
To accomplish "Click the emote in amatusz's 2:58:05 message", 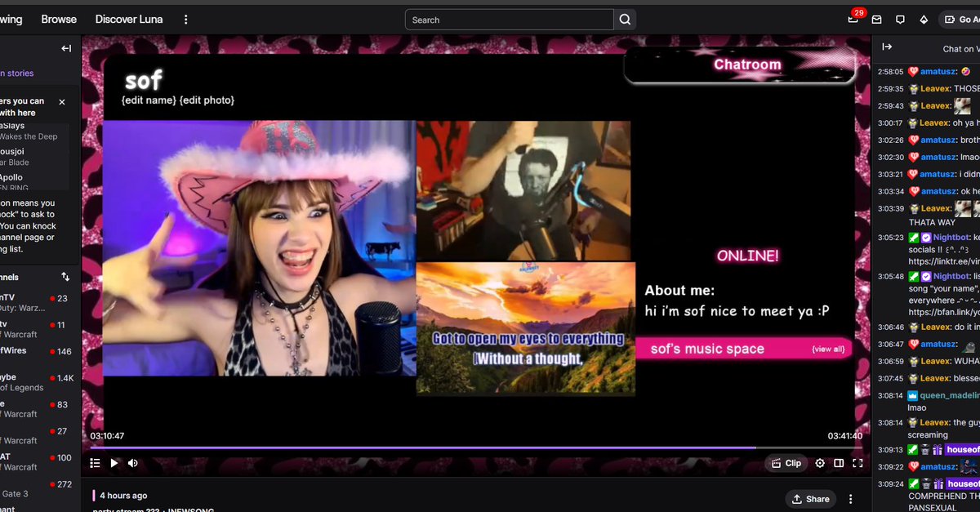I will pos(966,72).
